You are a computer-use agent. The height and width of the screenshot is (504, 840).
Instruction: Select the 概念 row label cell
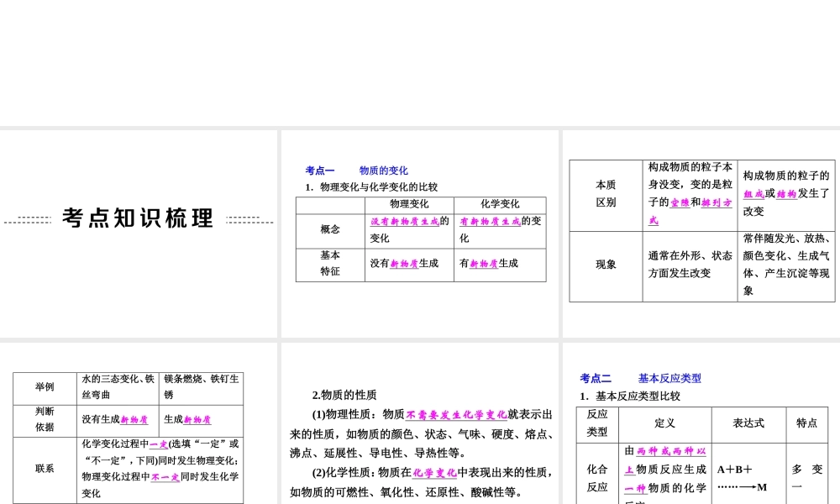[x=330, y=230]
